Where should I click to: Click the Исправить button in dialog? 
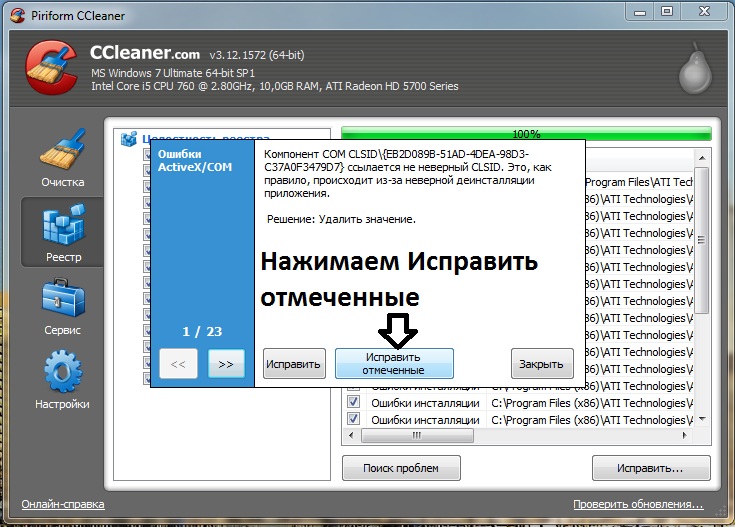(294, 364)
